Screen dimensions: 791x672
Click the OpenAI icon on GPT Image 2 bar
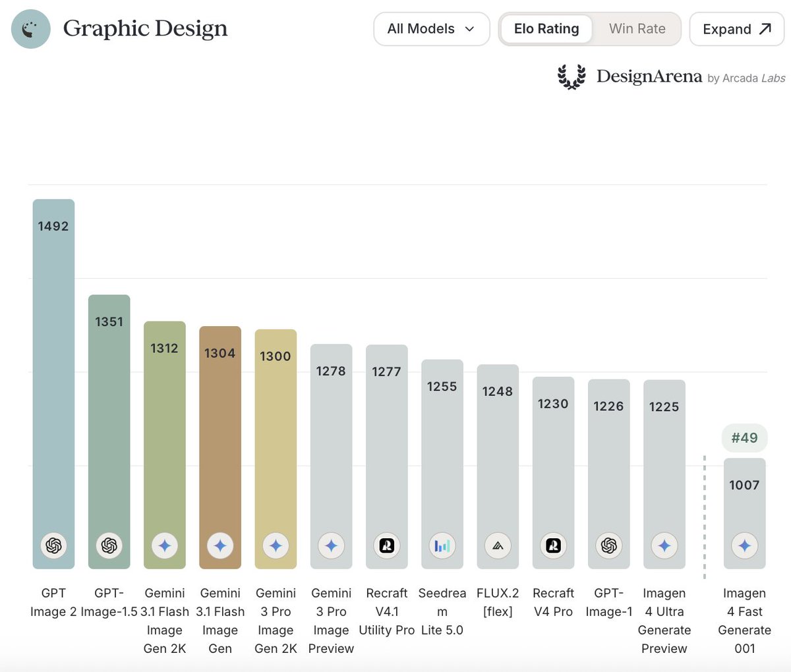54,546
